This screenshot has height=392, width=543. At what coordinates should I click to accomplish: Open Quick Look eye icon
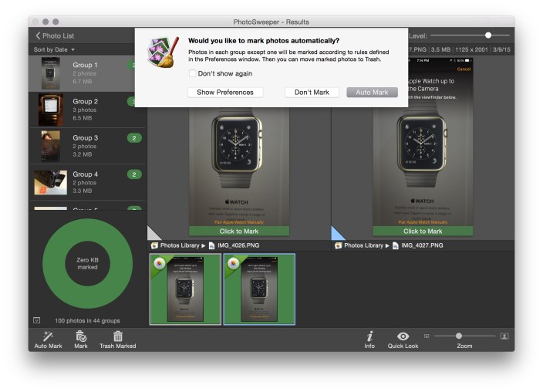(403, 336)
